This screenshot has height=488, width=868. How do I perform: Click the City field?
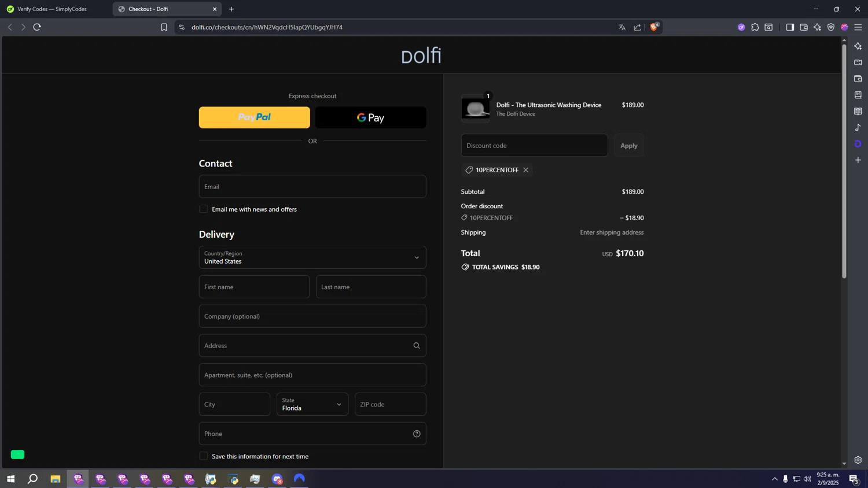234,404
